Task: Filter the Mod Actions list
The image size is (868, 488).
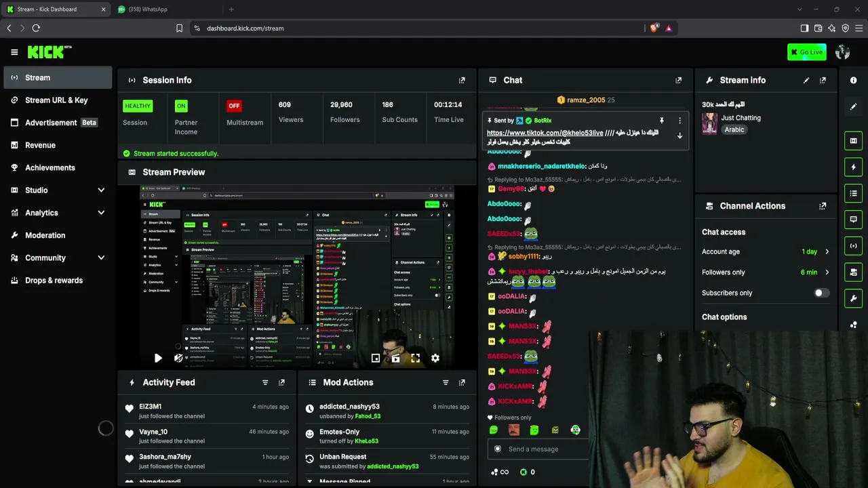Action: tap(446, 382)
